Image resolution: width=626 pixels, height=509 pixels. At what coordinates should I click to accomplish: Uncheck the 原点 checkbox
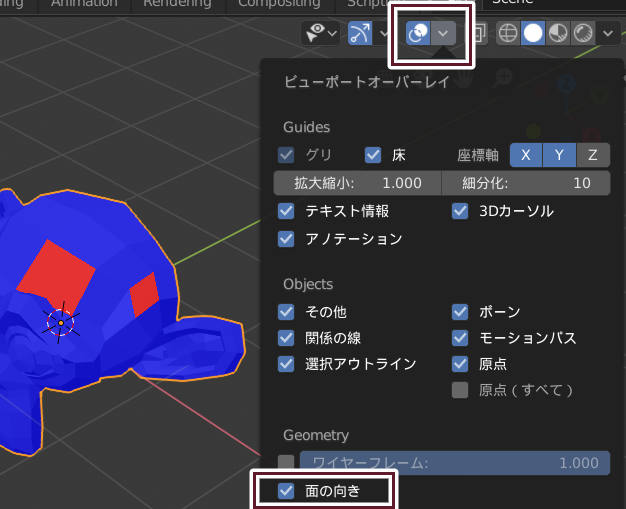click(460, 364)
